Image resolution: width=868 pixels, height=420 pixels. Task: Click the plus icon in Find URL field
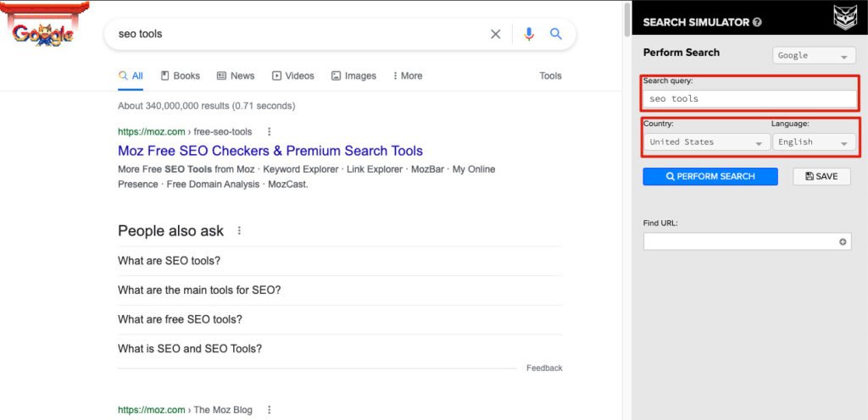[x=843, y=241]
